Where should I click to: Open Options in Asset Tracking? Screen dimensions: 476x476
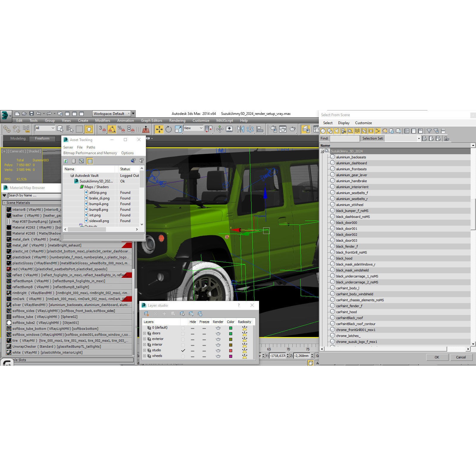click(x=127, y=153)
